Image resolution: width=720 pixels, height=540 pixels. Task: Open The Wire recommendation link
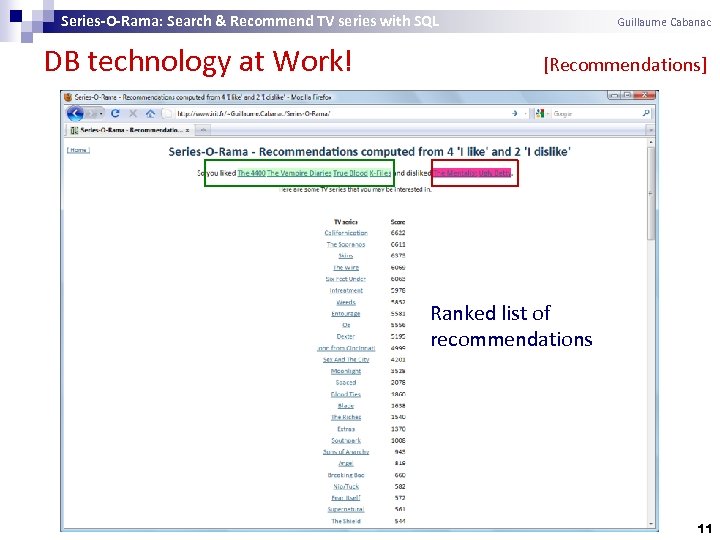point(346,267)
